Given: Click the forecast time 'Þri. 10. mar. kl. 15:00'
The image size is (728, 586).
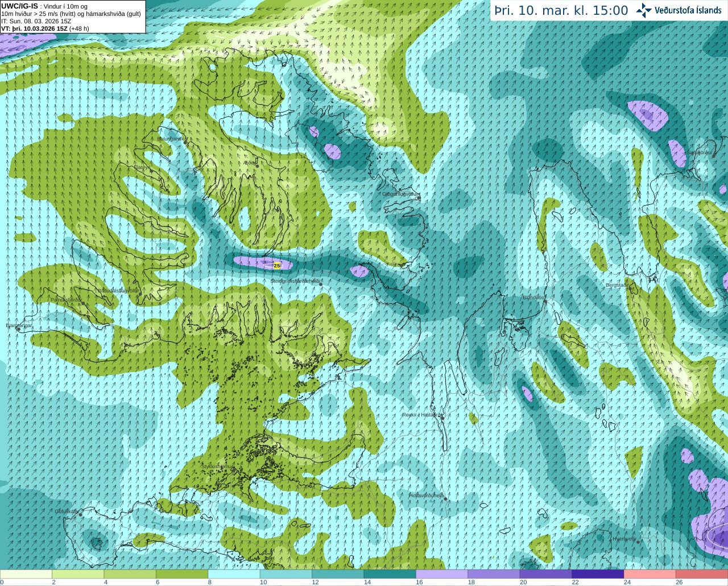Looking at the screenshot, I should coord(561,10).
